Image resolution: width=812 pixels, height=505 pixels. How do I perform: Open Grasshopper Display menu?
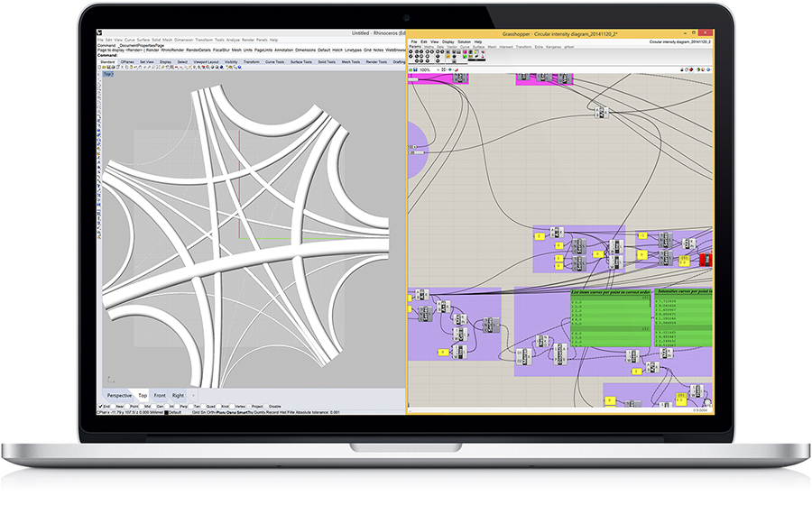(448, 41)
